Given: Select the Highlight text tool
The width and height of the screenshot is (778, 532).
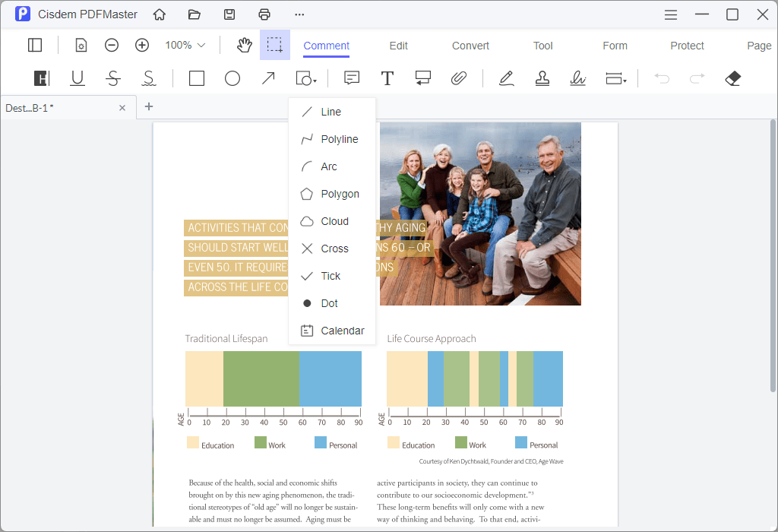Looking at the screenshot, I should 42,78.
